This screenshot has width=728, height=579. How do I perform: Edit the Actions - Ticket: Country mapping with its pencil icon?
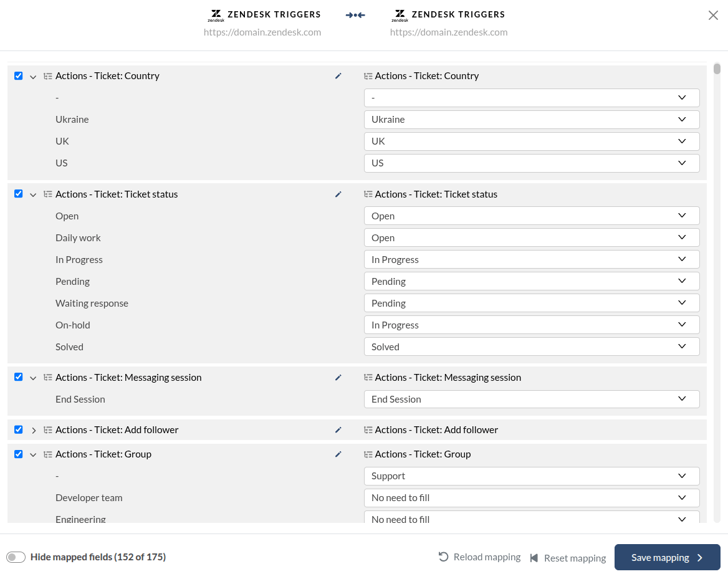tap(338, 75)
